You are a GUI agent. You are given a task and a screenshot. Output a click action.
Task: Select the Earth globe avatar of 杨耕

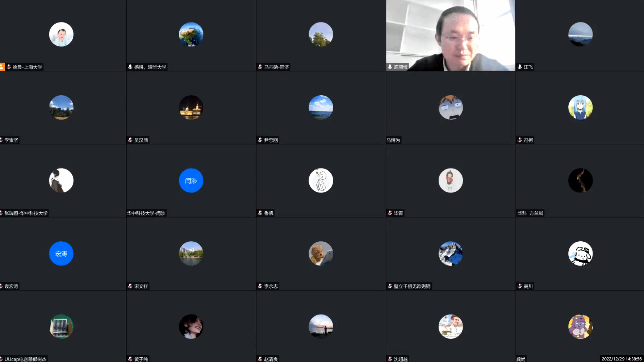tap(191, 34)
